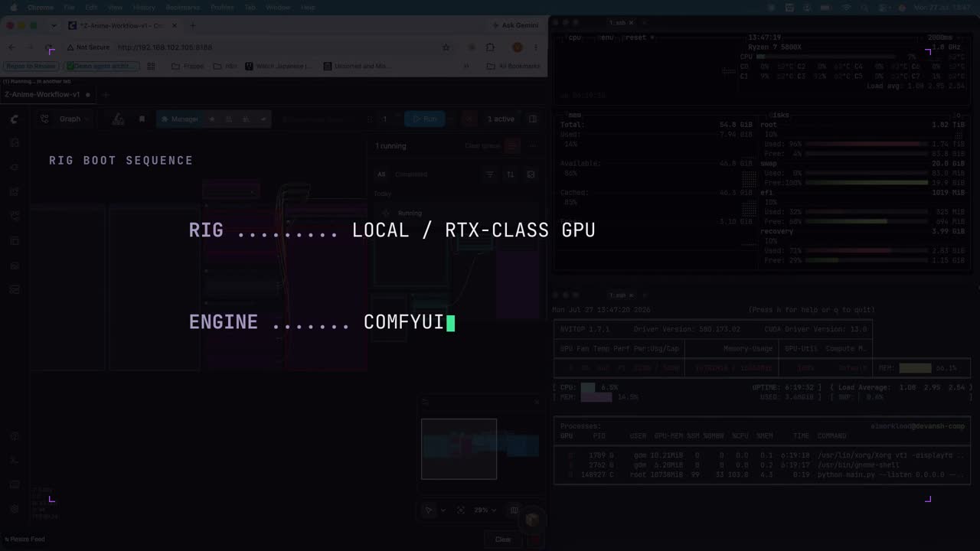Open the Chrome extensions puzzle icon
This screenshot has height=551, width=980.
click(x=490, y=47)
